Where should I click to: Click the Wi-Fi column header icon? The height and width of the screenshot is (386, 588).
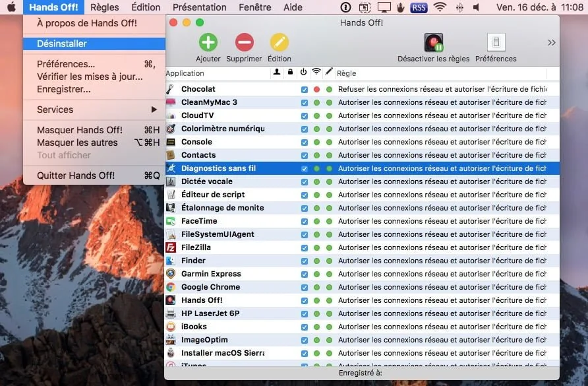point(316,72)
